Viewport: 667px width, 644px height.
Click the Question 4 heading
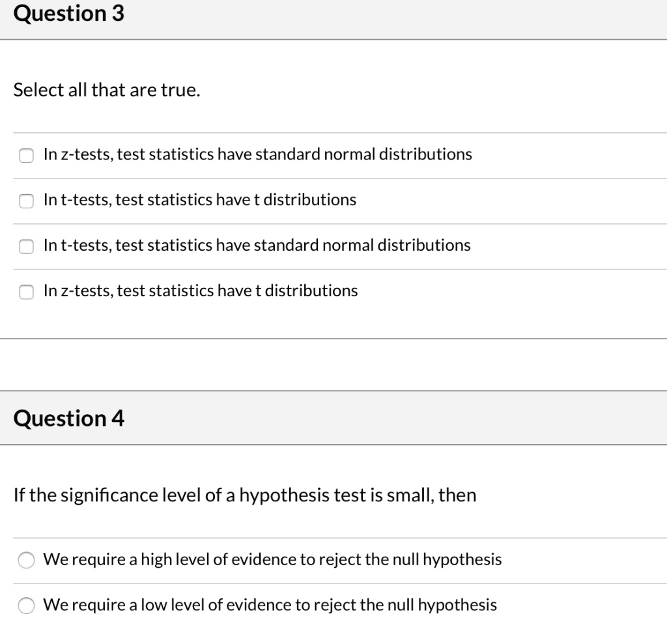[x=68, y=419]
